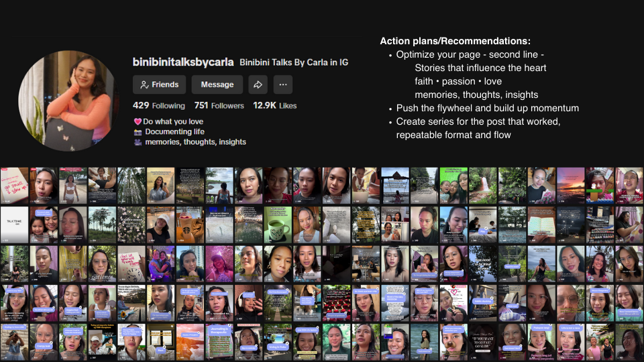The height and width of the screenshot is (362, 644).
Task: Open the 429 Following list
Action: (x=159, y=105)
